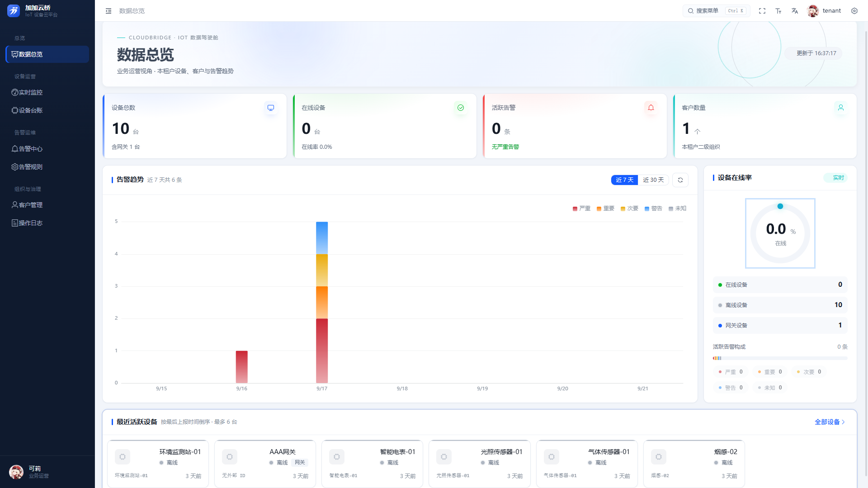Screen dimensions: 868x488
Task: Open the 全部设备 link
Action: point(830,422)
